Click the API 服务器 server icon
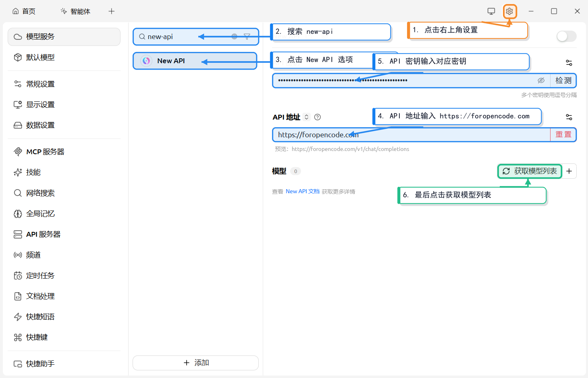 coord(18,234)
